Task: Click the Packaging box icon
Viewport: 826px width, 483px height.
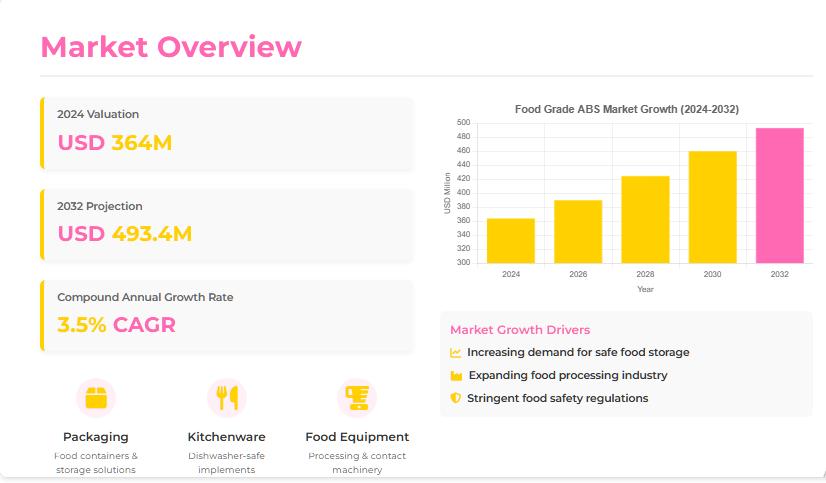Action: (96, 398)
